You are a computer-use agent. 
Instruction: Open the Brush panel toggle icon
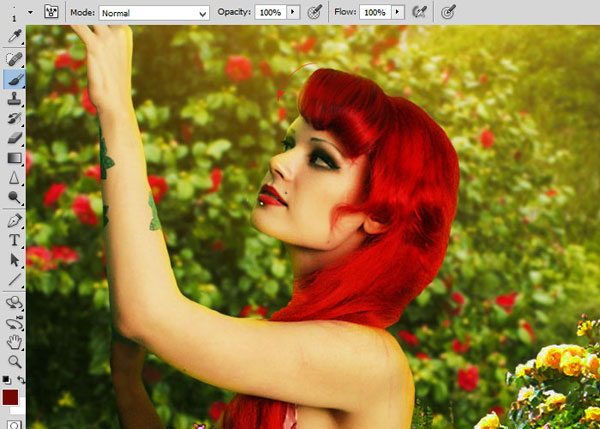click(x=51, y=12)
